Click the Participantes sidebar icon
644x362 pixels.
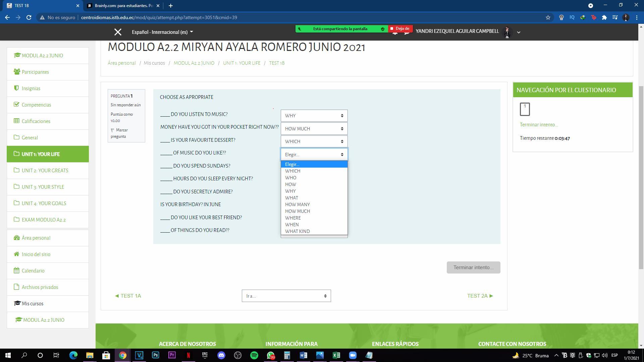click(16, 72)
